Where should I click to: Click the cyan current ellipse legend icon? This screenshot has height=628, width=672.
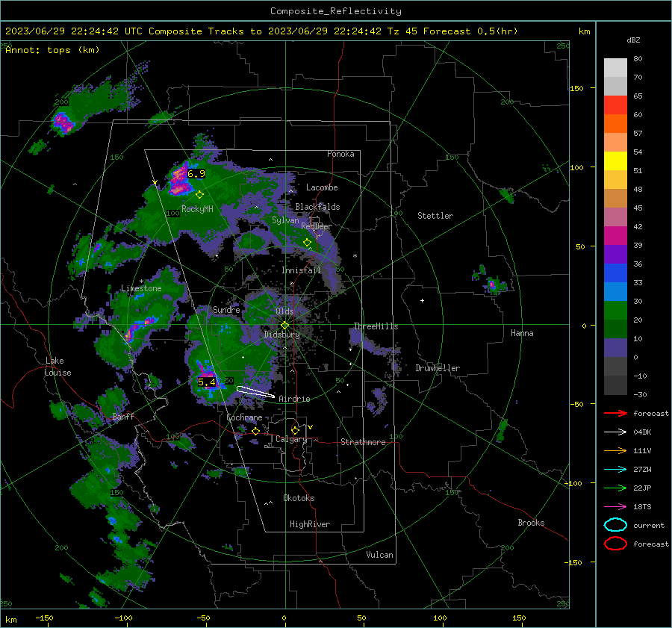(x=615, y=525)
